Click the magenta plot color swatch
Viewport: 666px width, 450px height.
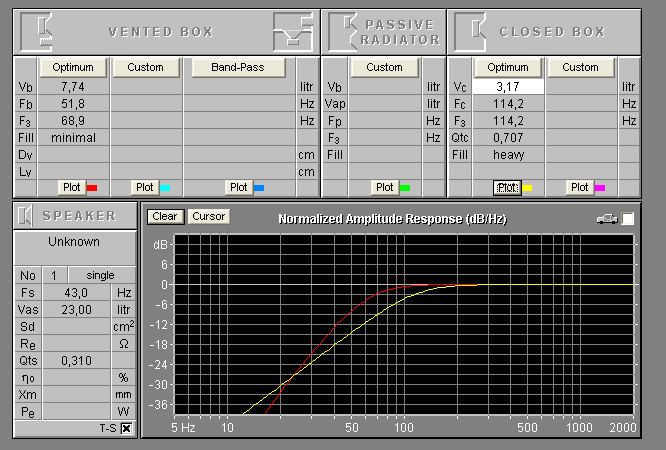coord(600,188)
